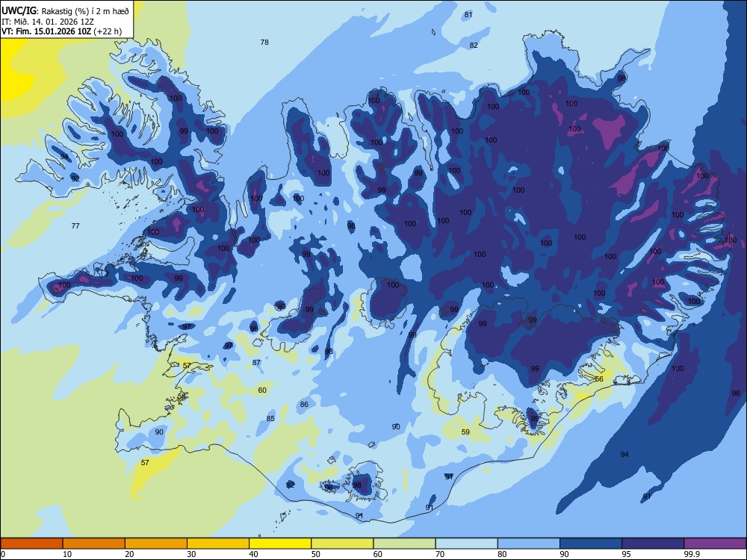The width and height of the screenshot is (747, 560).
Task: Pick the light green 60–70 legend swatch
Action: pos(404,544)
